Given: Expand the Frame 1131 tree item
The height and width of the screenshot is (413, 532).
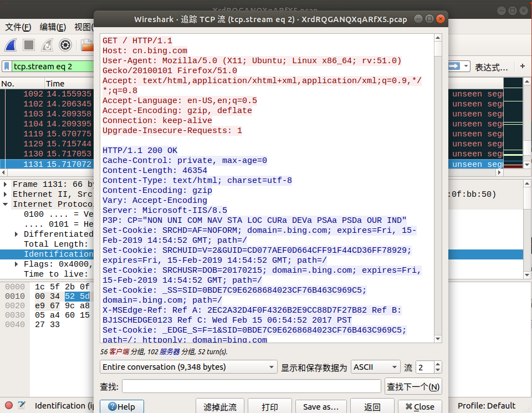Looking at the screenshot, I should pyautogui.click(x=4, y=183).
